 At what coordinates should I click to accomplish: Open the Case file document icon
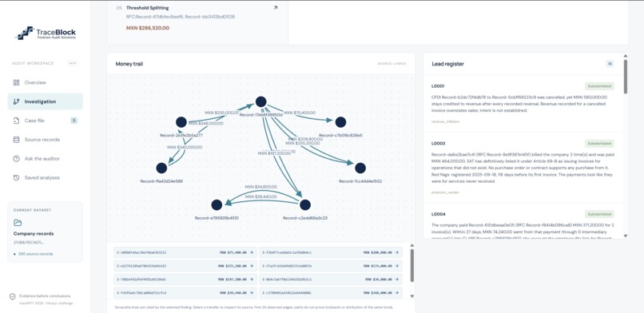[x=17, y=121]
